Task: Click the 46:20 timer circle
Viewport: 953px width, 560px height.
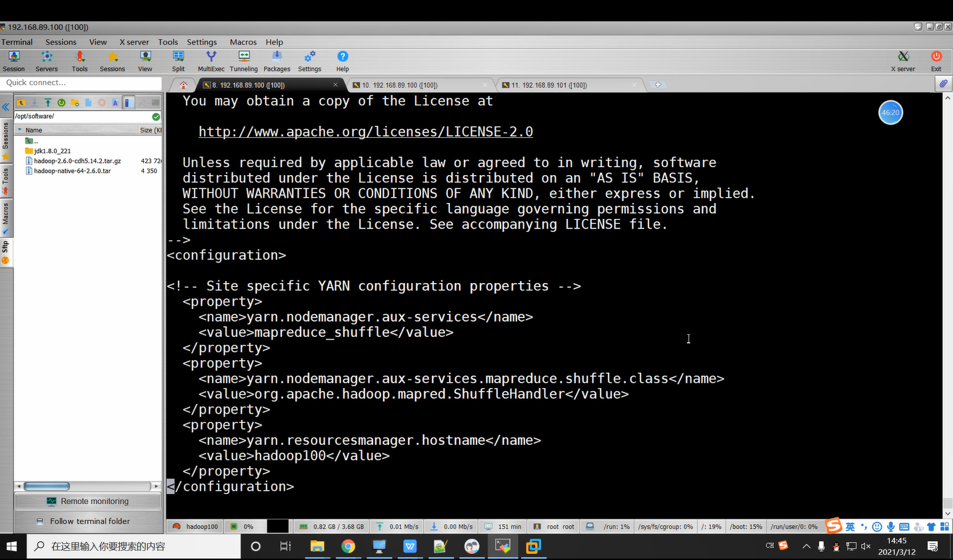Action: click(x=890, y=113)
